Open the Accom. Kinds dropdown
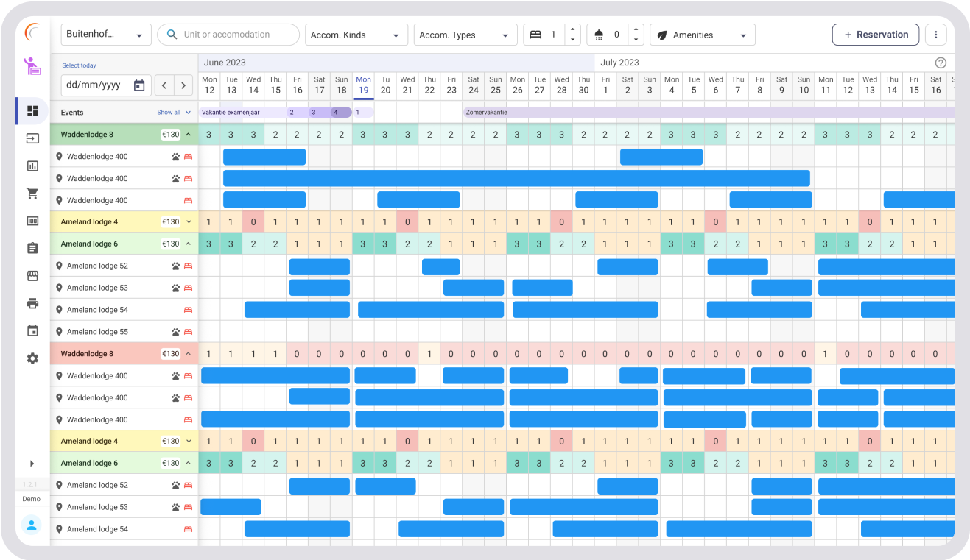The height and width of the screenshot is (560, 970). click(x=356, y=35)
